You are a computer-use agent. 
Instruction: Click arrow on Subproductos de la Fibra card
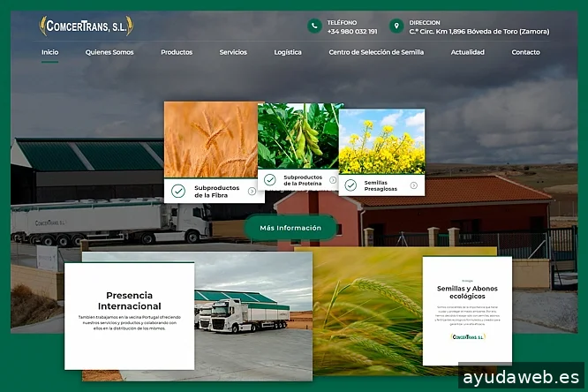tap(253, 191)
